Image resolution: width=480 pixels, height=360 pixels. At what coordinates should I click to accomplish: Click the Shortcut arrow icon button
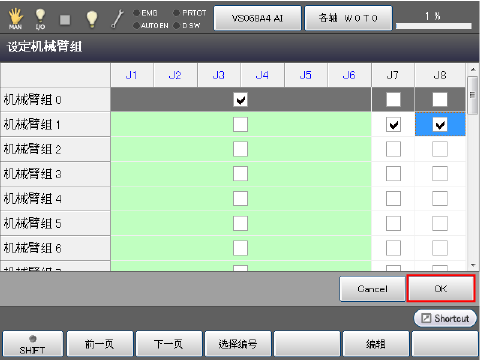(445, 318)
